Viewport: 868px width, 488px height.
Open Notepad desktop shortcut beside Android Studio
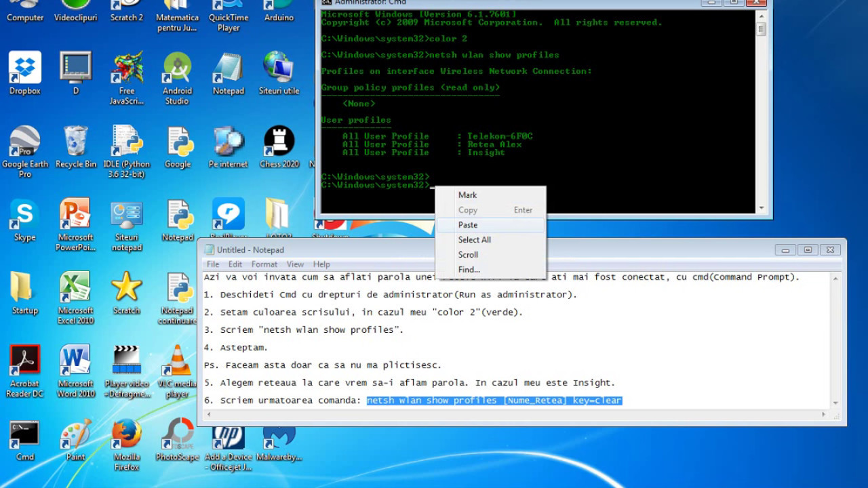[229, 73]
